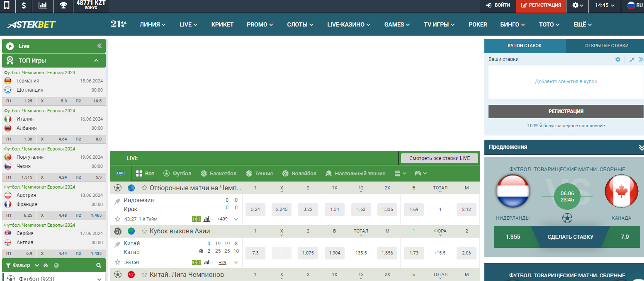Favorite the Кубок вызова Азии league star
Screen dimensions: 644x281
click(x=144, y=231)
